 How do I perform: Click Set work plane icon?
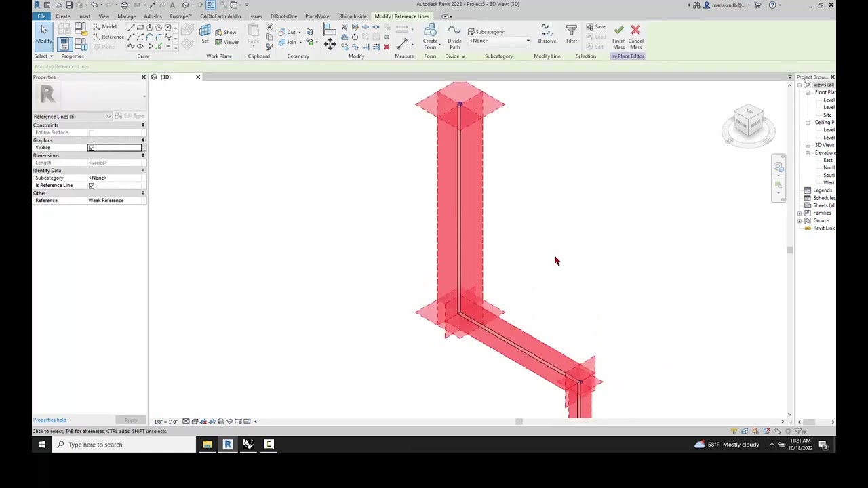point(205,35)
